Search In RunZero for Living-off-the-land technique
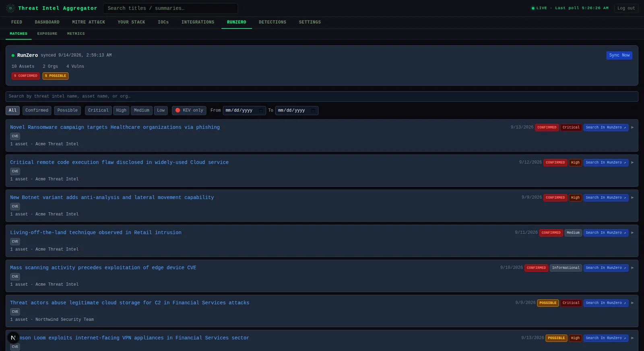Screen dimensions: 644x351 pos(606,233)
